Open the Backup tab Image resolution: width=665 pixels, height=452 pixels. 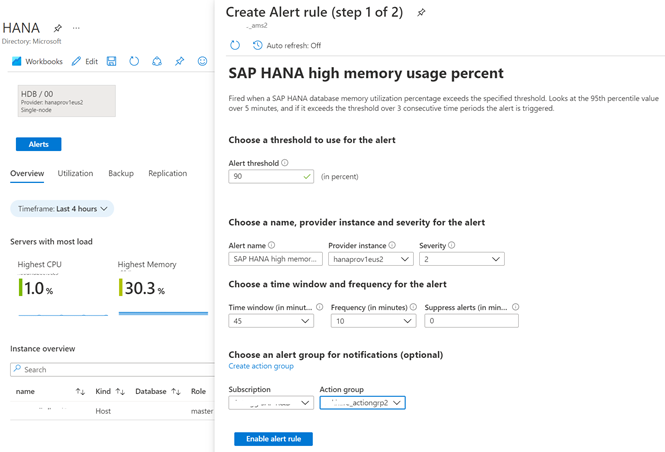[121, 173]
